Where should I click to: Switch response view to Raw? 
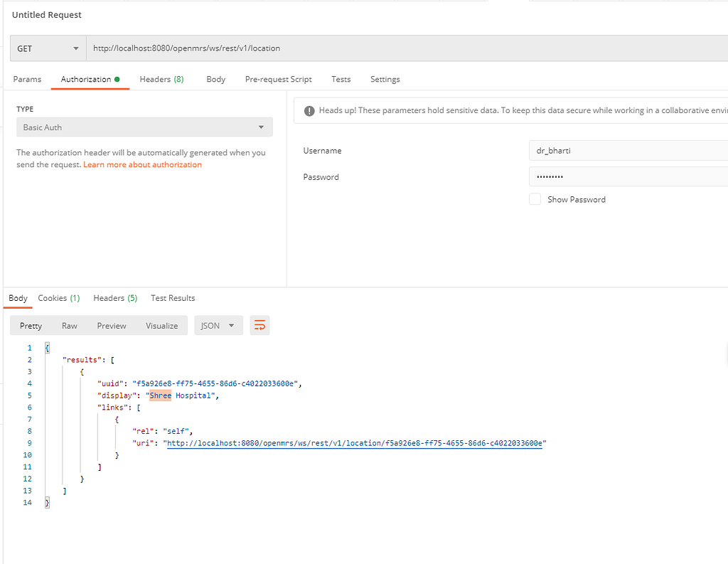click(x=70, y=326)
